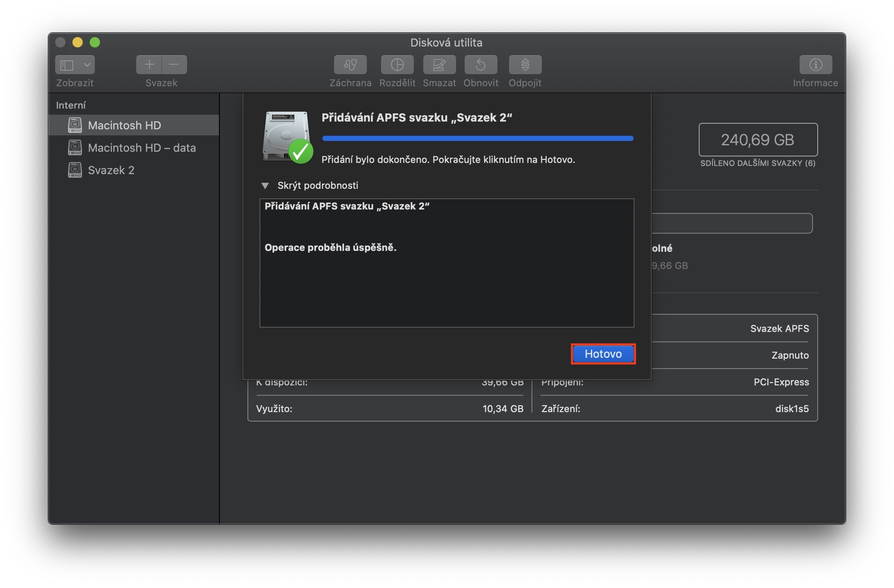
Task: Click the blue completed progress bar
Action: 478,138
